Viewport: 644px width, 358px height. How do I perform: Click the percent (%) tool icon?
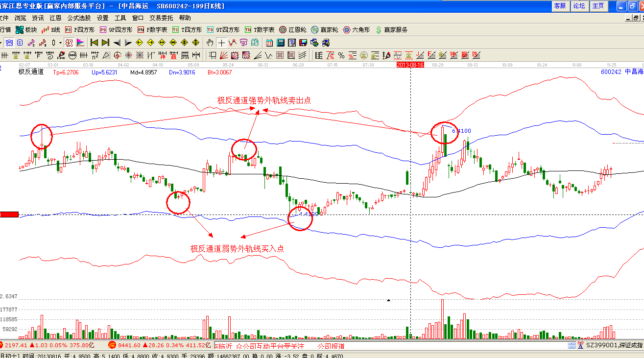tap(341, 55)
